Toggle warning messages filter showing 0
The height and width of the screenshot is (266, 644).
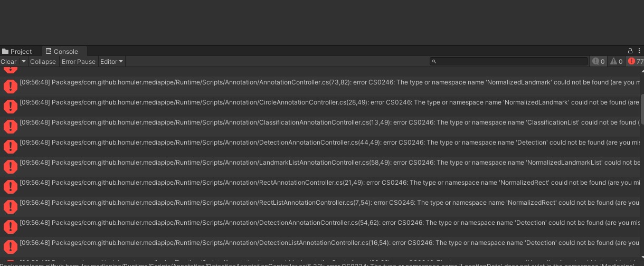click(617, 62)
